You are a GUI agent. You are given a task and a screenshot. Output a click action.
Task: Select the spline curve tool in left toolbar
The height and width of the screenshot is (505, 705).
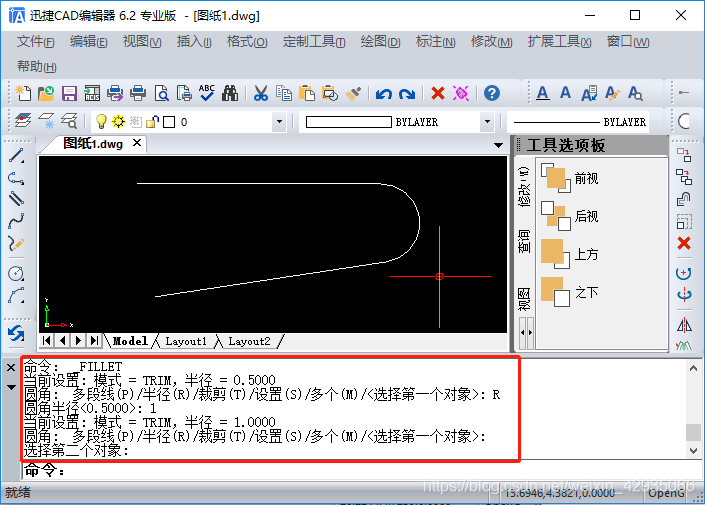point(16,221)
